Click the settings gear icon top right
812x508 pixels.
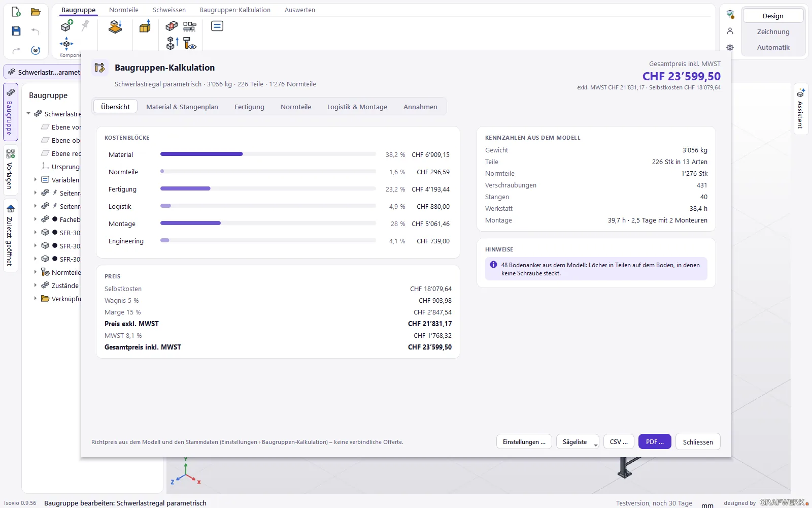pyautogui.click(x=730, y=47)
